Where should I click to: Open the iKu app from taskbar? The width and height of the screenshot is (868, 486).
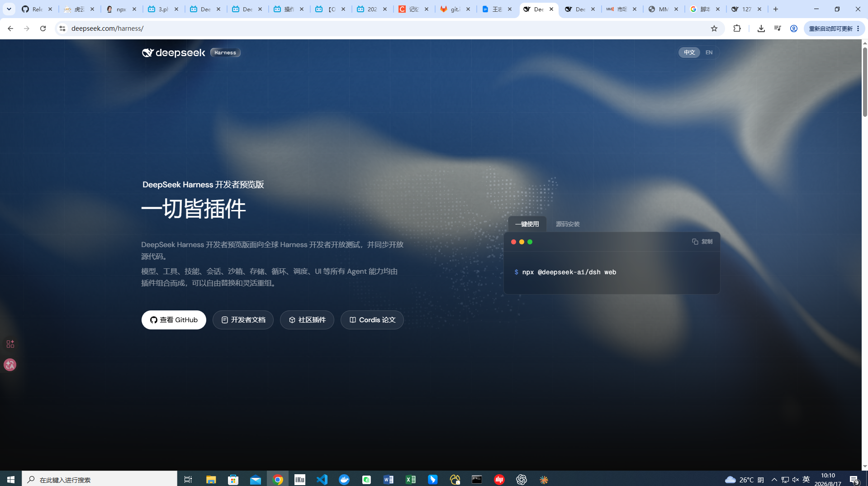point(300,479)
